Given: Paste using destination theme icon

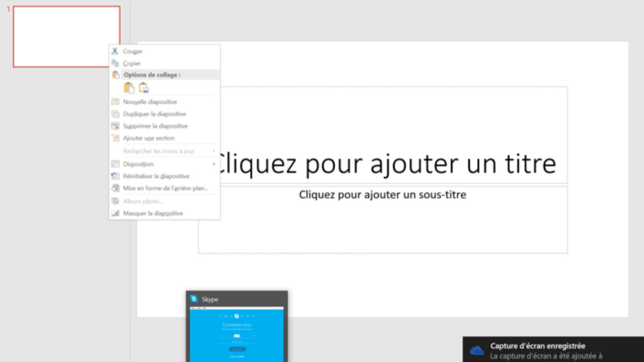Looking at the screenshot, I should tap(129, 87).
